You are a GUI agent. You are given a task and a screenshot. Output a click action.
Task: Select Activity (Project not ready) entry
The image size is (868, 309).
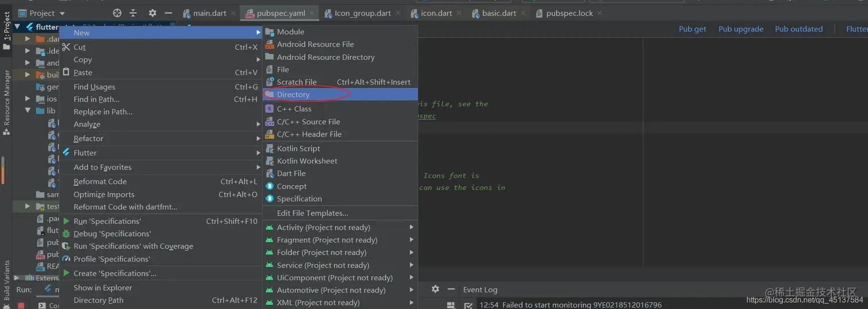(x=340, y=227)
